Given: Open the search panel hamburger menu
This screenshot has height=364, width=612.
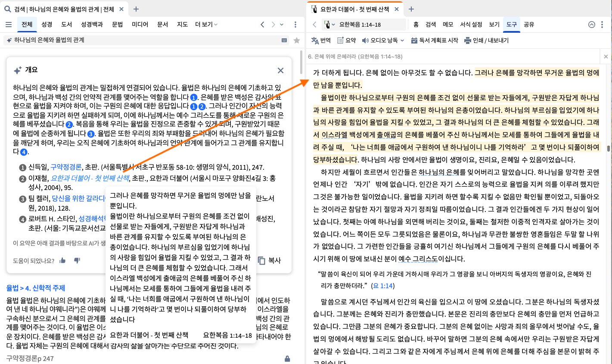Looking at the screenshot, I should pos(9,25).
